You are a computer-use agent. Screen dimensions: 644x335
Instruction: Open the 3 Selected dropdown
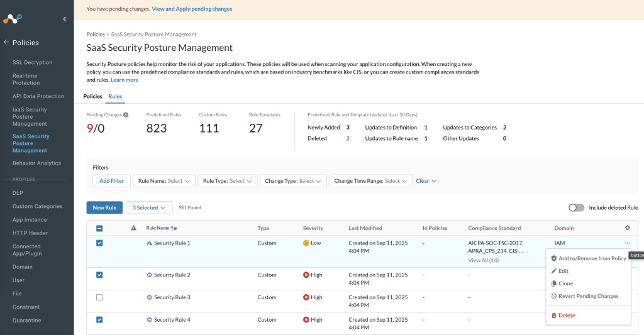[149, 208]
